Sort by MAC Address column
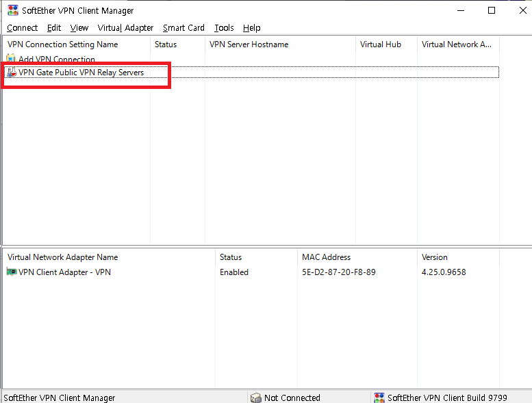 pos(357,257)
